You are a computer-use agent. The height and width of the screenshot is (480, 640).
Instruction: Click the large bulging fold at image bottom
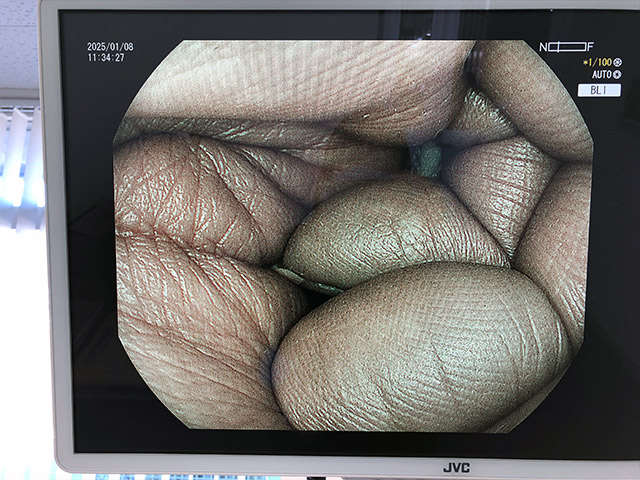[x=420, y=350]
